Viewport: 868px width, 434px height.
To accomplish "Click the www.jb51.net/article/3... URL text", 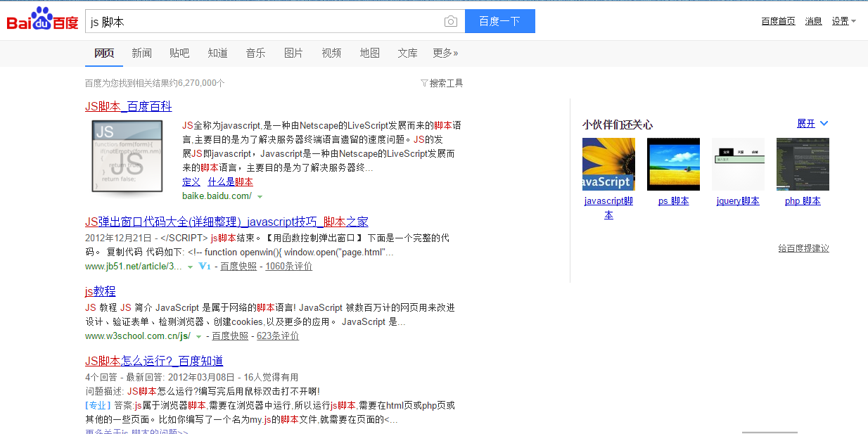I will click(134, 267).
